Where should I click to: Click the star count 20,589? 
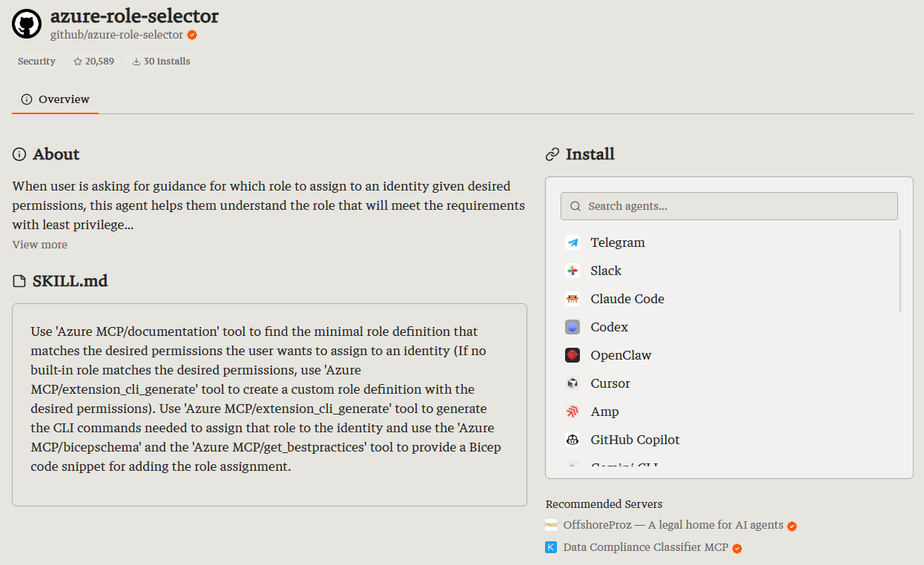tap(94, 62)
